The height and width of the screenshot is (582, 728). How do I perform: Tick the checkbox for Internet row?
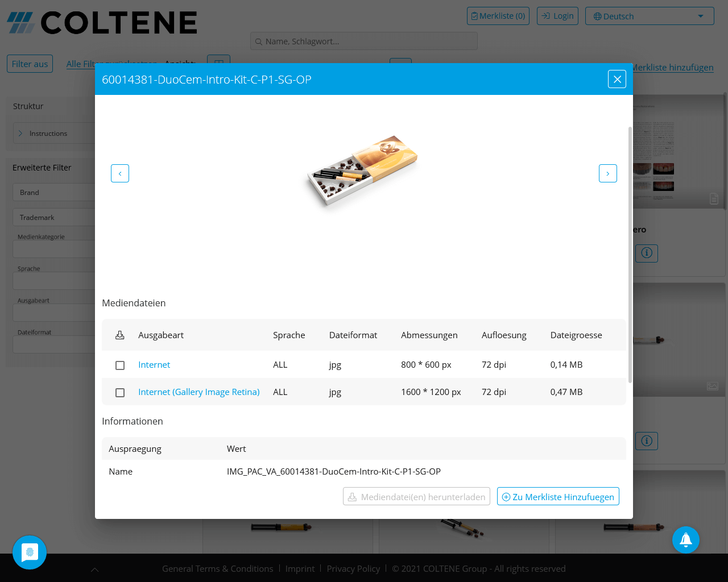point(120,365)
